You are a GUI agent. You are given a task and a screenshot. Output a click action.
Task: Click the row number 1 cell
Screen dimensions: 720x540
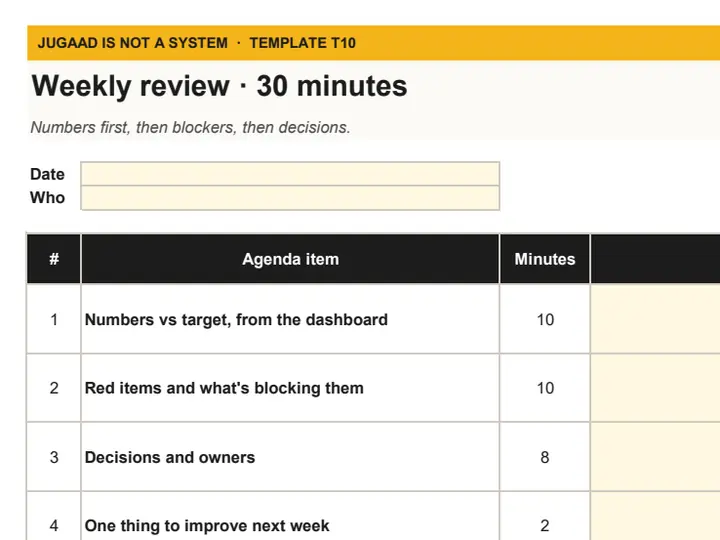point(54,319)
